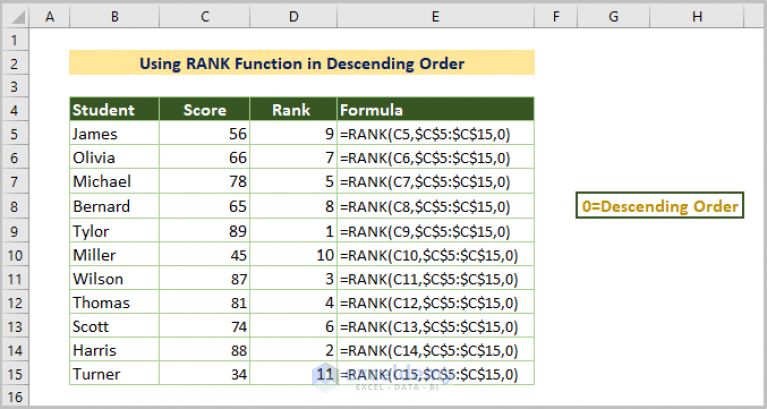The width and height of the screenshot is (767, 409).
Task: Click Miller's score 45
Action: pos(204,254)
